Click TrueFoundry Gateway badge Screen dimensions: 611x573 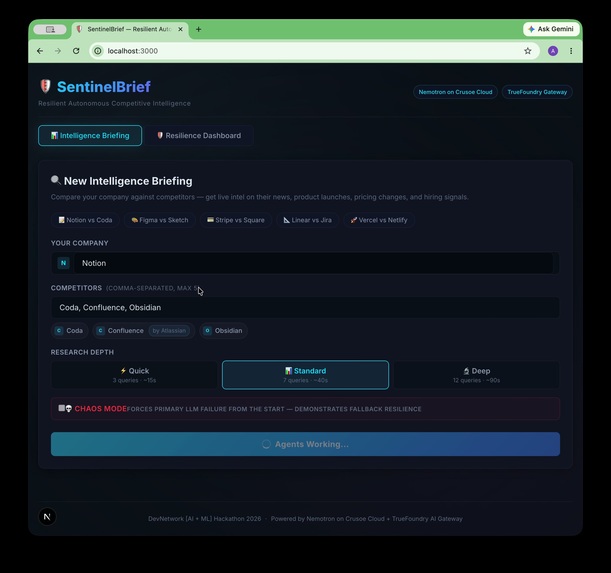(537, 92)
